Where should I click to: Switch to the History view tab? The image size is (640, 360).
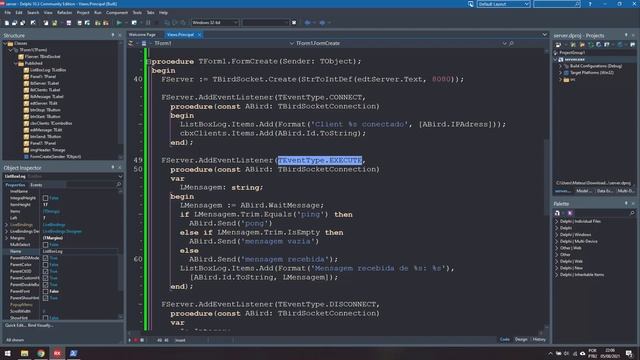tap(539, 340)
